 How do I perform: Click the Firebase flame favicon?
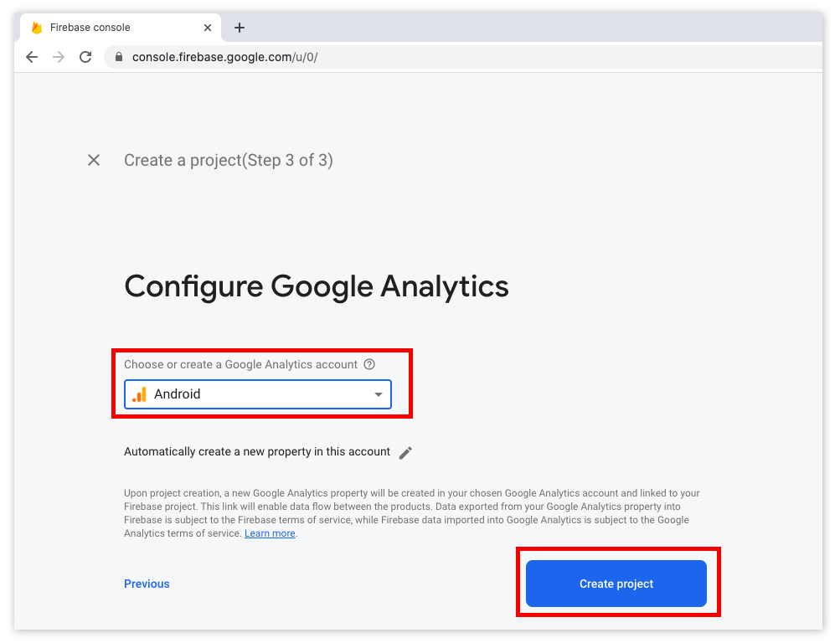[x=37, y=28]
